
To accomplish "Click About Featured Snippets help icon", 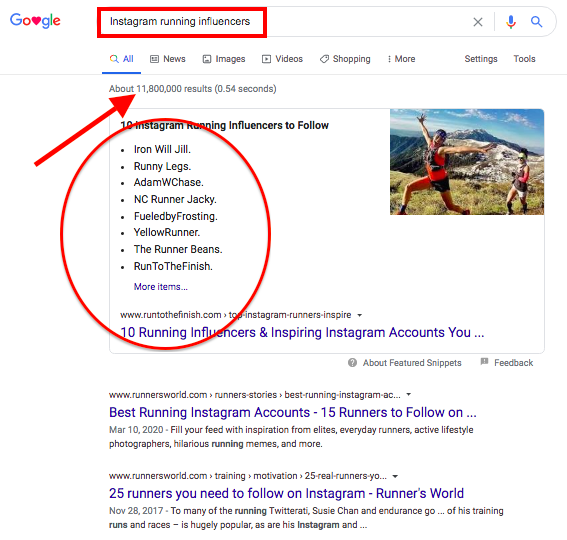I will 352,363.
